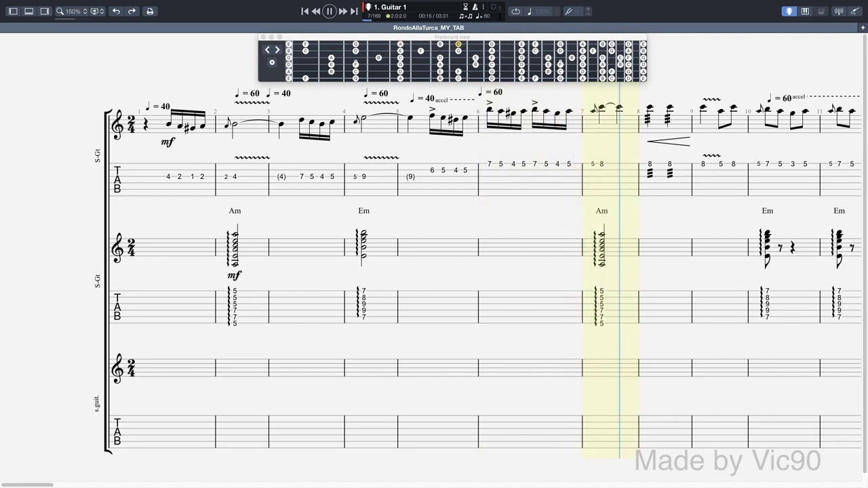Image resolution: width=868 pixels, height=488 pixels.
Task: Show the guitar fretboard view
Action: (789, 11)
